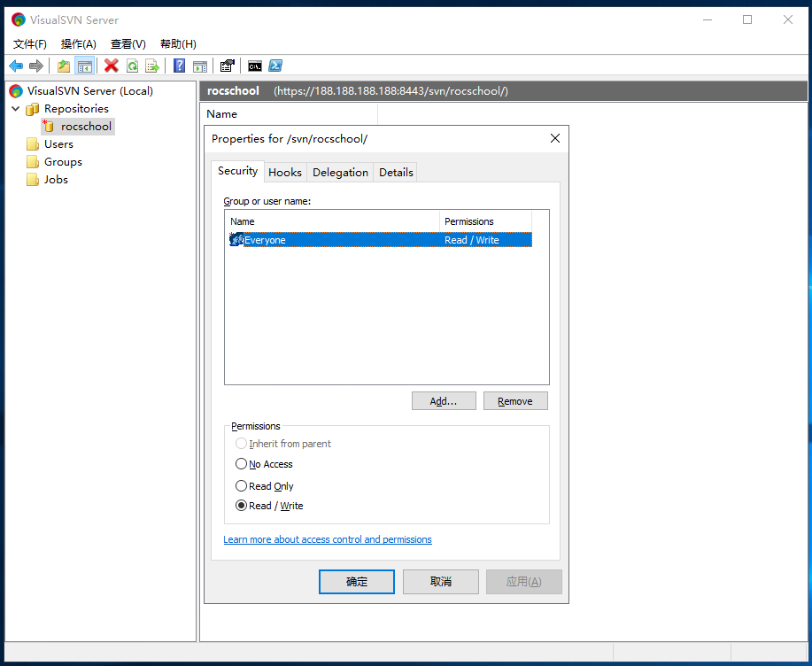Click the Remove button

[x=515, y=401]
